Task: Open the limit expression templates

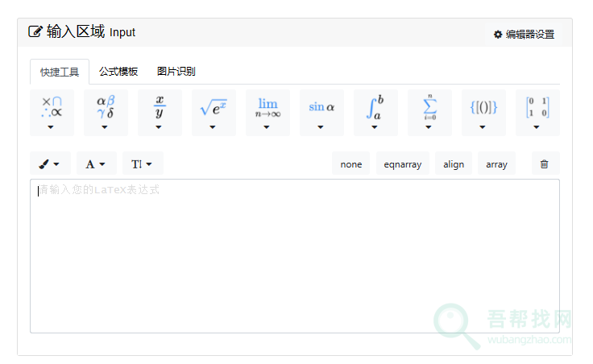Action: pyautogui.click(x=267, y=113)
